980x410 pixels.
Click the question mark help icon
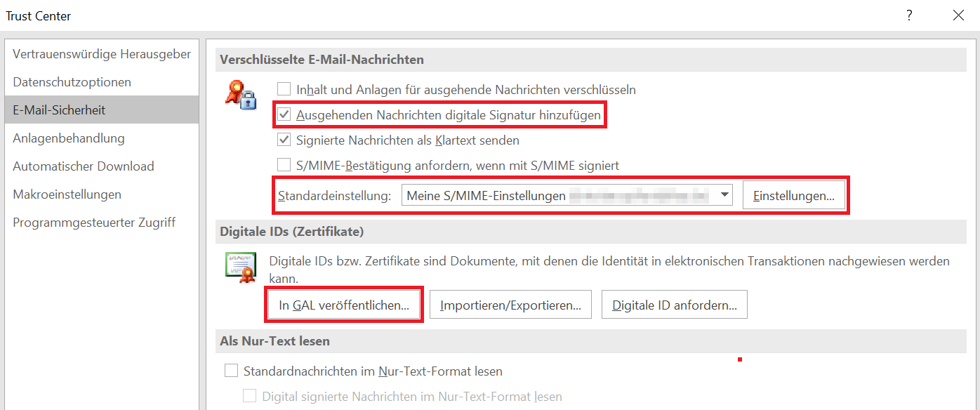909,15
